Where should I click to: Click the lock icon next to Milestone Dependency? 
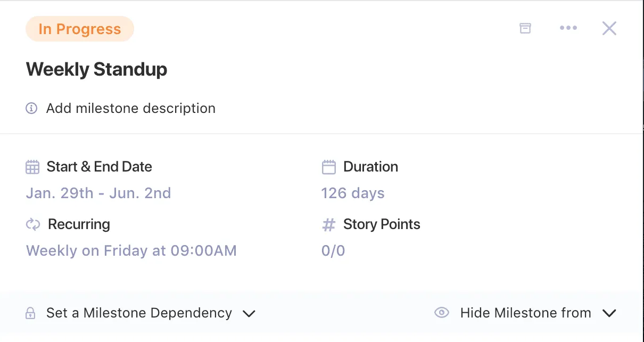click(31, 313)
